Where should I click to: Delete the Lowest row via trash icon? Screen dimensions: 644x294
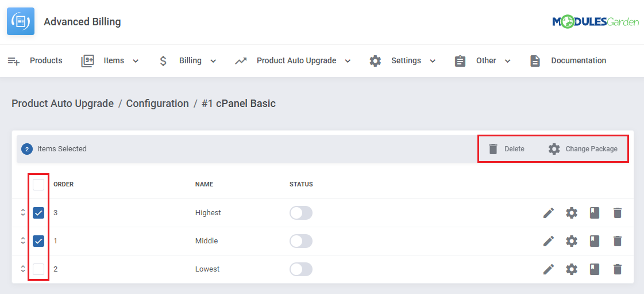click(618, 269)
